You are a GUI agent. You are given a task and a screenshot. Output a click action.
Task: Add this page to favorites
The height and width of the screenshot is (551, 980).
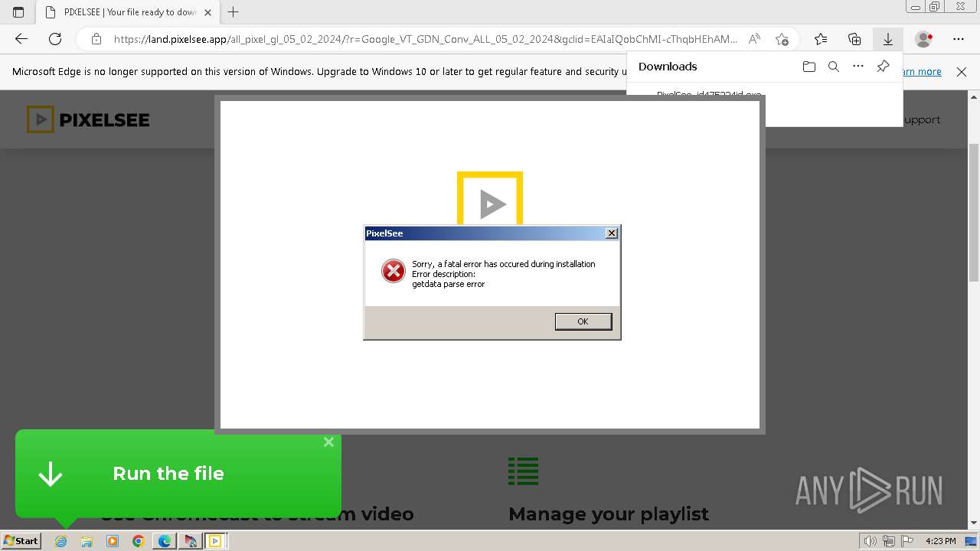(x=782, y=39)
